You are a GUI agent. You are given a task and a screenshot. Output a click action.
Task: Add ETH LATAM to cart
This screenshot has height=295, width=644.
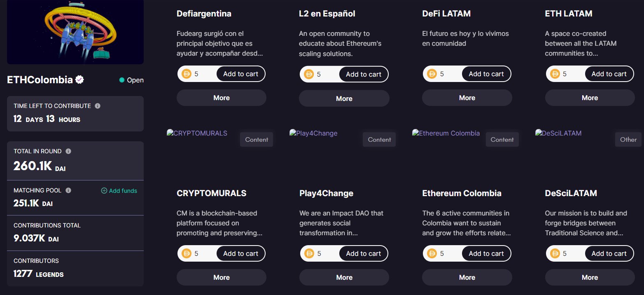[x=609, y=74]
